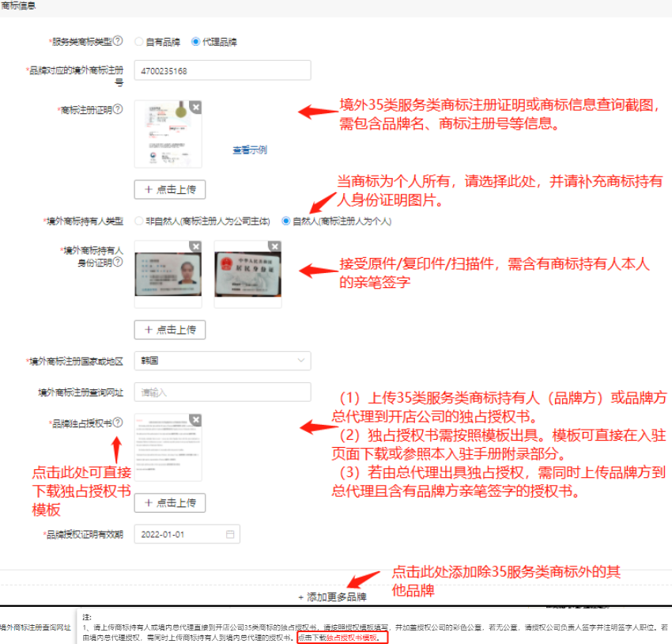Choose 自然人 trademark holder type
Screen dimensions: 672x644
(x=285, y=222)
